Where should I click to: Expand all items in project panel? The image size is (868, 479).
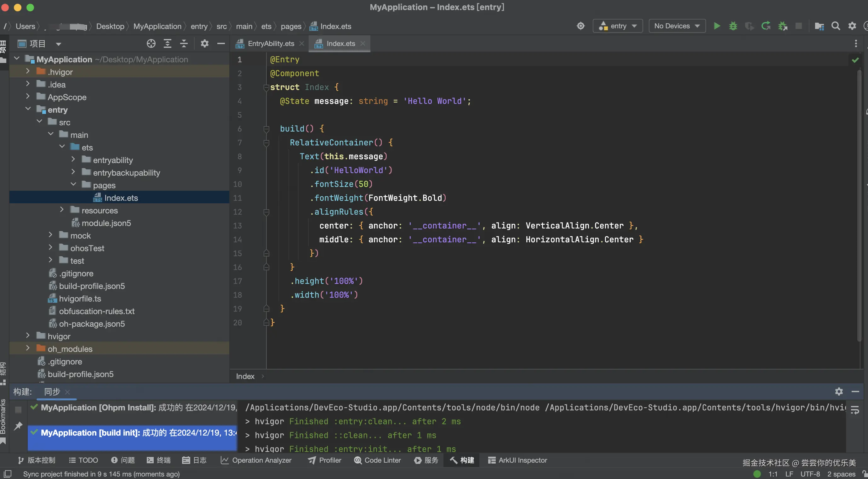click(x=167, y=43)
